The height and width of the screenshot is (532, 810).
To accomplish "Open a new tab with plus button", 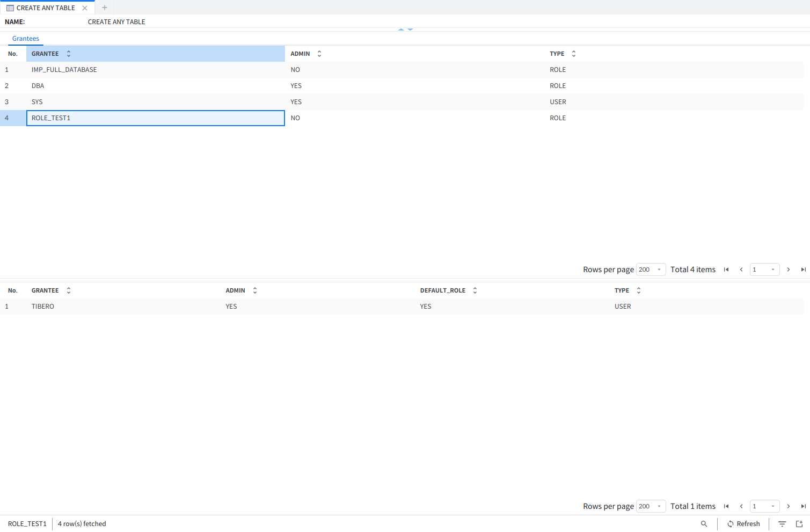I will click(105, 8).
